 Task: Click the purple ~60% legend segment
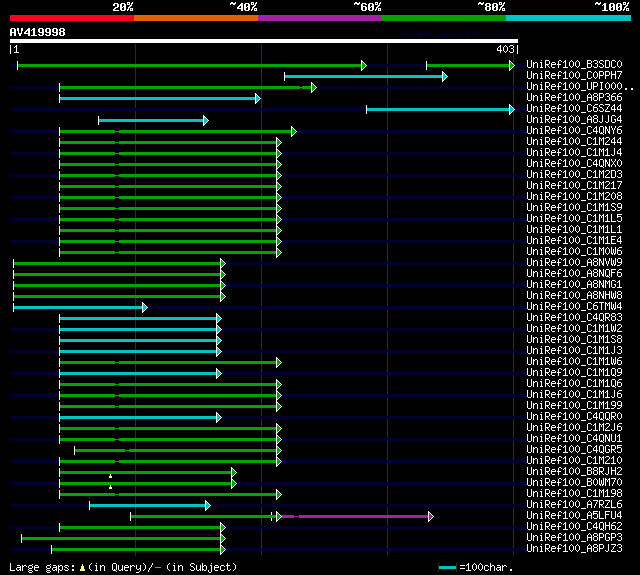click(x=320, y=18)
